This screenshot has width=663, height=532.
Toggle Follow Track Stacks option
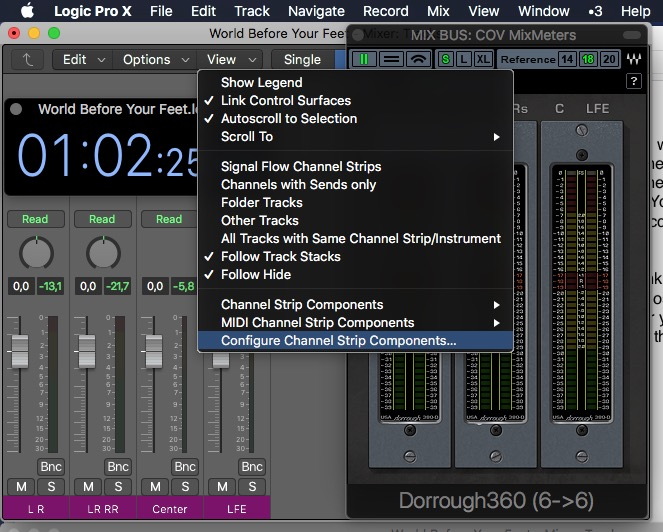[355, 257]
